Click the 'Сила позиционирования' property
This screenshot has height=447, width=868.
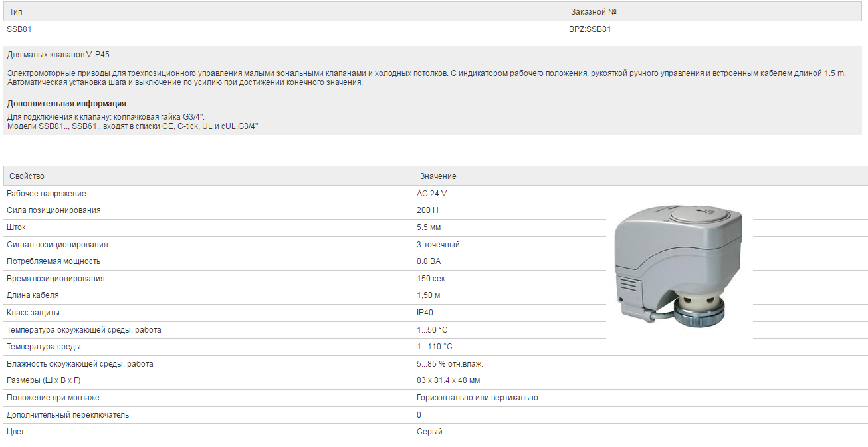54,210
